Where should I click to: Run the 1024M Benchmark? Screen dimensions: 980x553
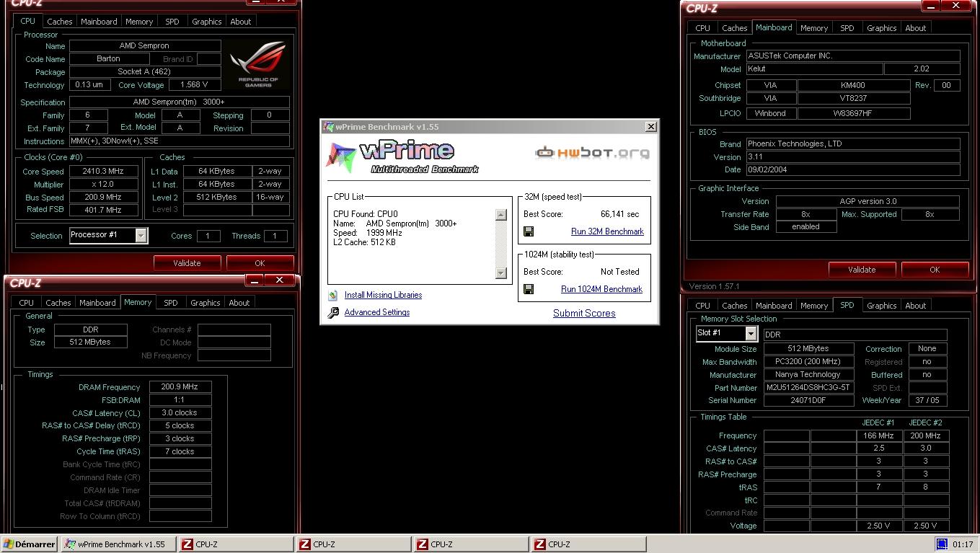coord(601,289)
